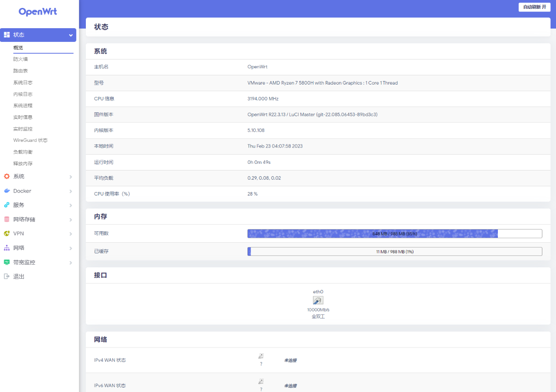
Task: Click the 带宽监控 monitor icon
Action: click(7, 262)
